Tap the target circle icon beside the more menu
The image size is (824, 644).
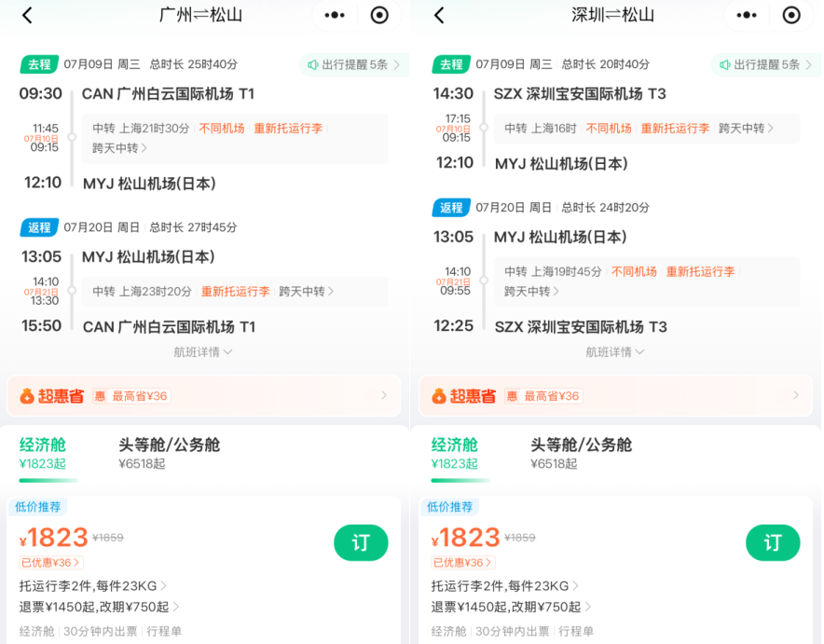click(x=381, y=16)
